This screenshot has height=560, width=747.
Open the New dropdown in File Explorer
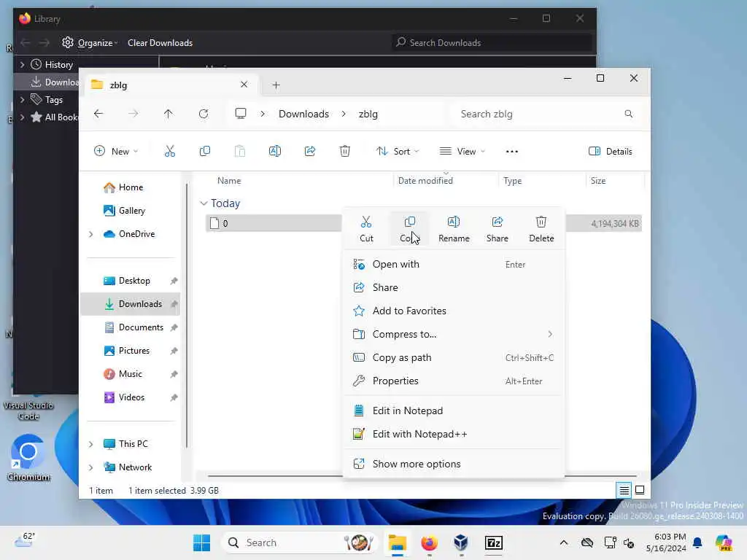[x=116, y=152]
